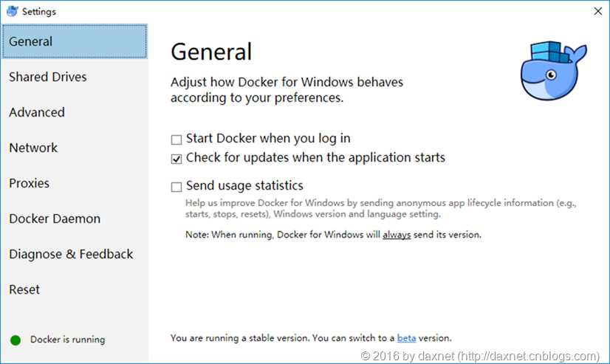The height and width of the screenshot is (364, 610).
Task: Click the Docker whale icon in title bar
Action: 12,11
